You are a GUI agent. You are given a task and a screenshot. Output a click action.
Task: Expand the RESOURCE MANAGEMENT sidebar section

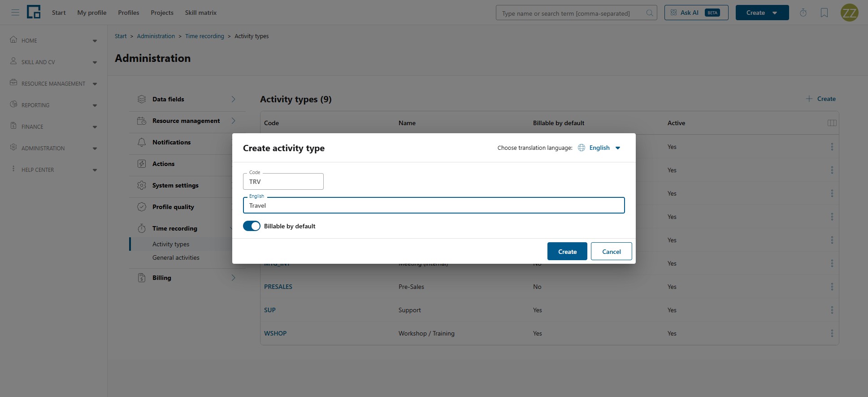pyautogui.click(x=53, y=83)
